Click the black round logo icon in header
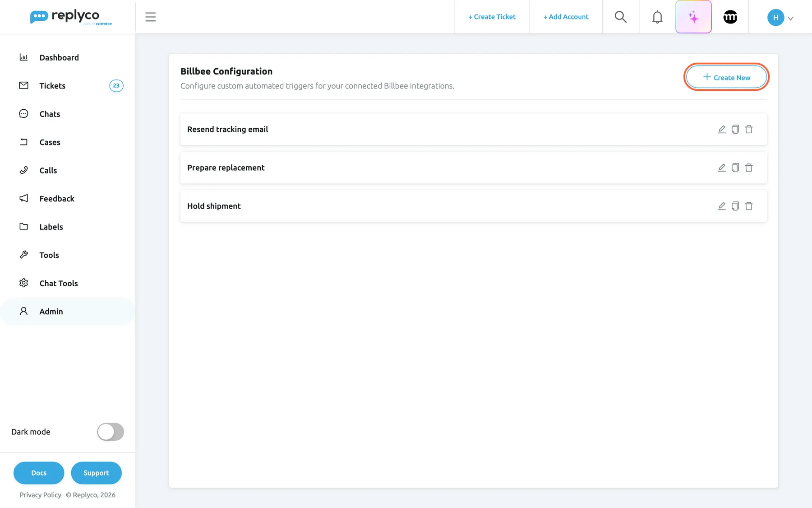The height and width of the screenshot is (508, 812). (730, 17)
